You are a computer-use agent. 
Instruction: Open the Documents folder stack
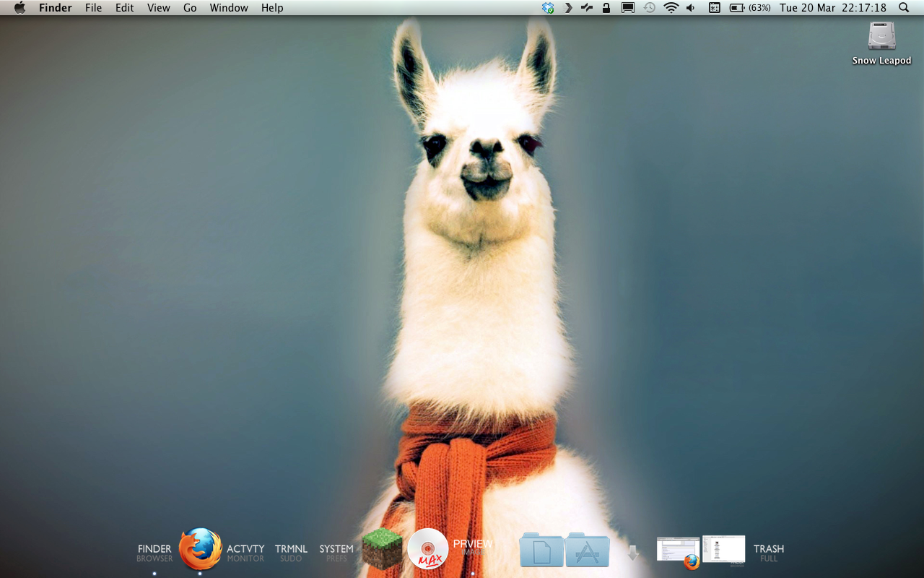coord(541,551)
